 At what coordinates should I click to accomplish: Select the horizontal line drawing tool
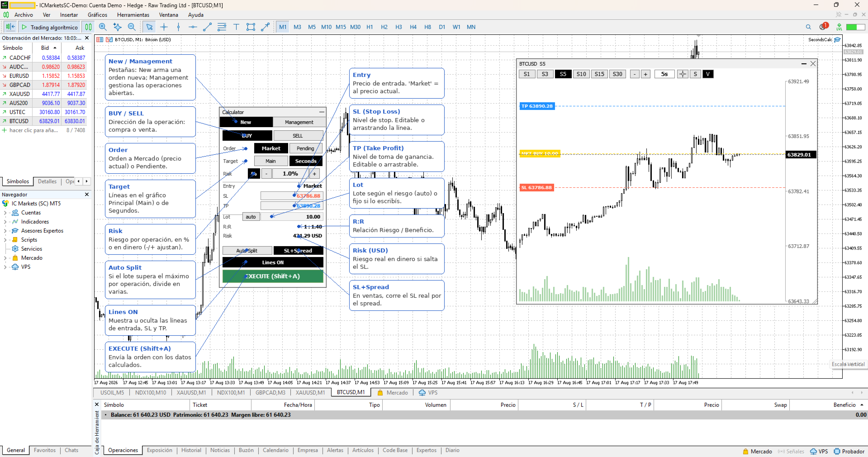(193, 27)
